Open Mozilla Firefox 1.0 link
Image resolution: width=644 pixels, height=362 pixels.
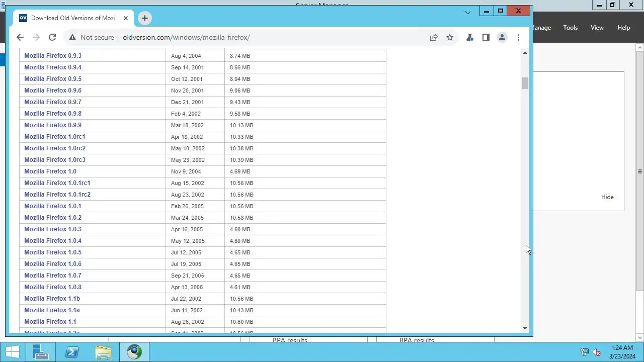coord(50,171)
